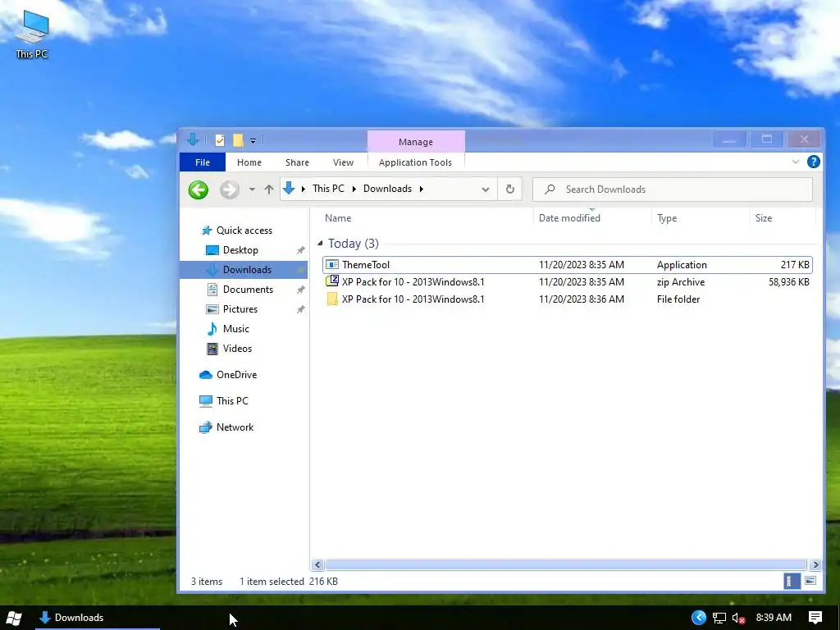Open This PC desktop icon
The width and height of the screenshot is (840, 630).
click(x=32, y=34)
